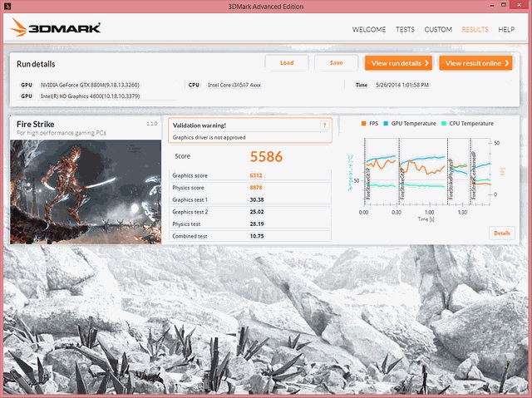Click the temperature and FPS graph
Image resolution: width=532 pixels, height=398 pixels.
[426, 172]
